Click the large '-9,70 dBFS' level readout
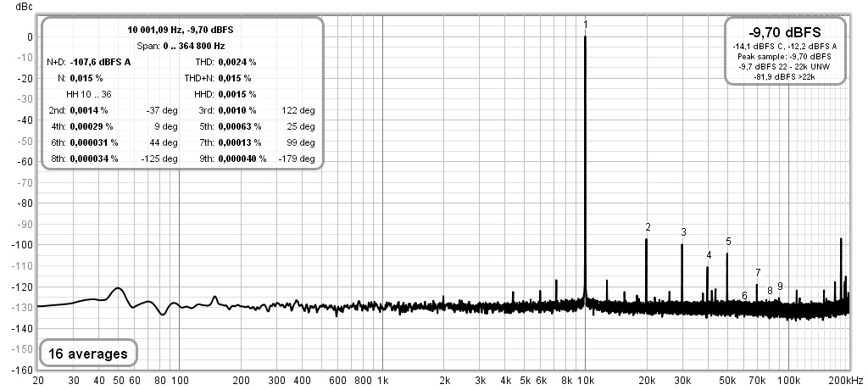 tap(785, 33)
